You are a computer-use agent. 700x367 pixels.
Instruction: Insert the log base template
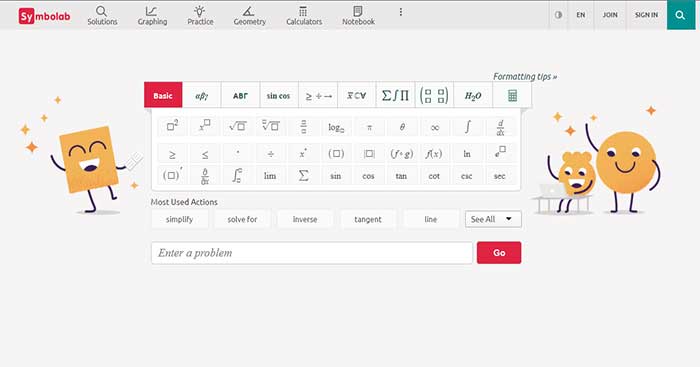pos(336,127)
